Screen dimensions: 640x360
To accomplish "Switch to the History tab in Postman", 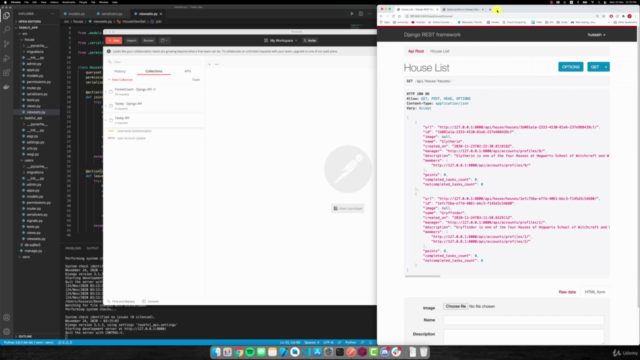I will click(x=120, y=71).
